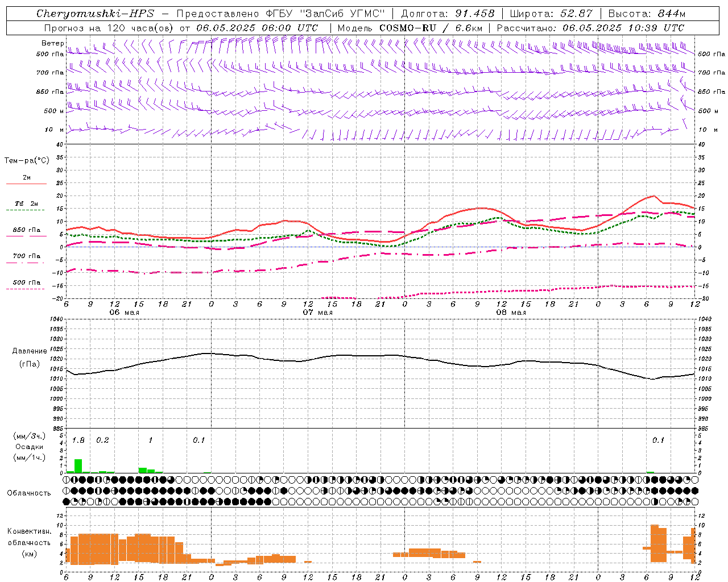Screen dimensions: 728x582
Task: Click the Долгота: 91.458 value
Action: pos(448,13)
